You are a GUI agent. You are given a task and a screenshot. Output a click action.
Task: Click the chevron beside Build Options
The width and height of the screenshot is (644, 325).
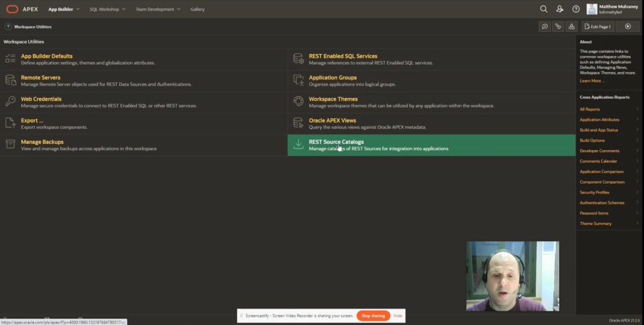click(x=637, y=140)
